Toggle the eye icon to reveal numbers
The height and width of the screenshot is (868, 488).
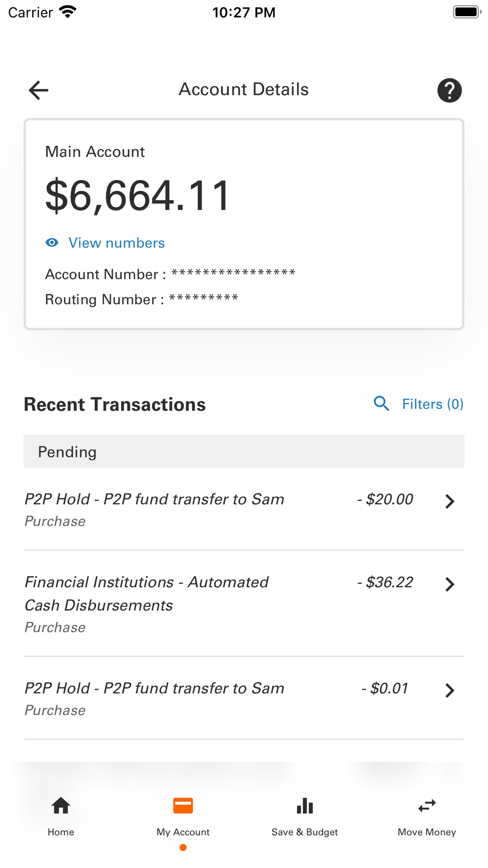(x=52, y=243)
